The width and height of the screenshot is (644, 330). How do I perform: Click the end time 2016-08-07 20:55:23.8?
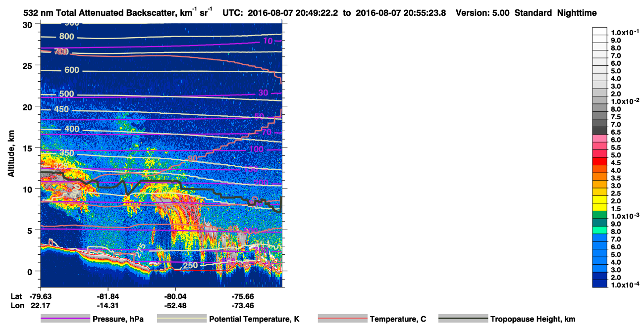[400, 13]
